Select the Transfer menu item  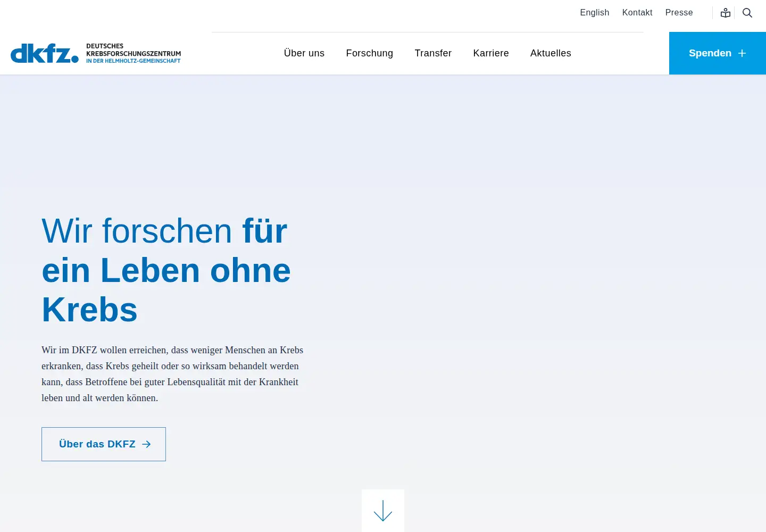[433, 53]
